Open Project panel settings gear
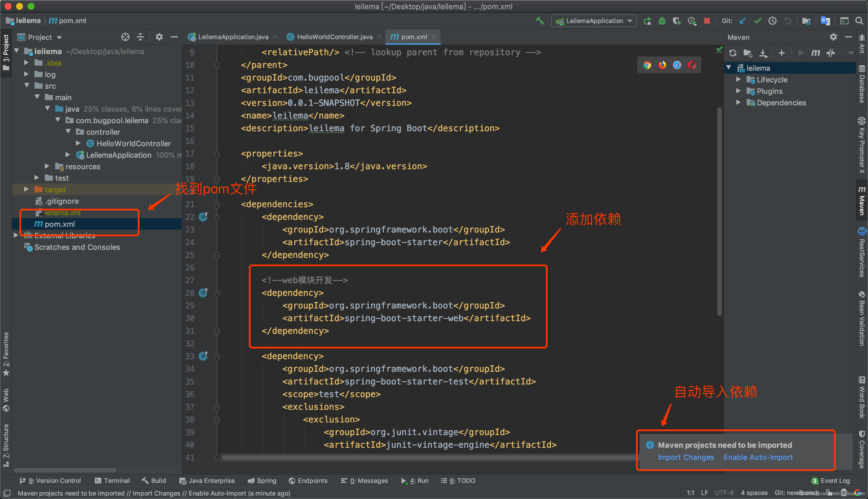This screenshot has height=499, width=868. point(159,37)
